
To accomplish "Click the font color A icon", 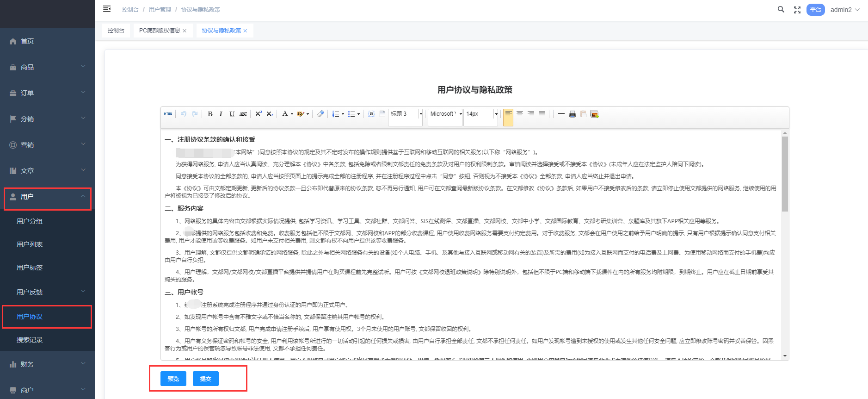I will [x=285, y=114].
